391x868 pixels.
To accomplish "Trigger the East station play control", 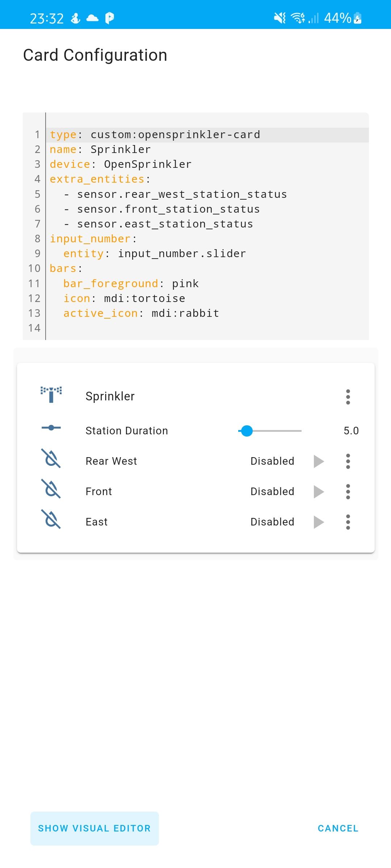I will click(x=319, y=522).
